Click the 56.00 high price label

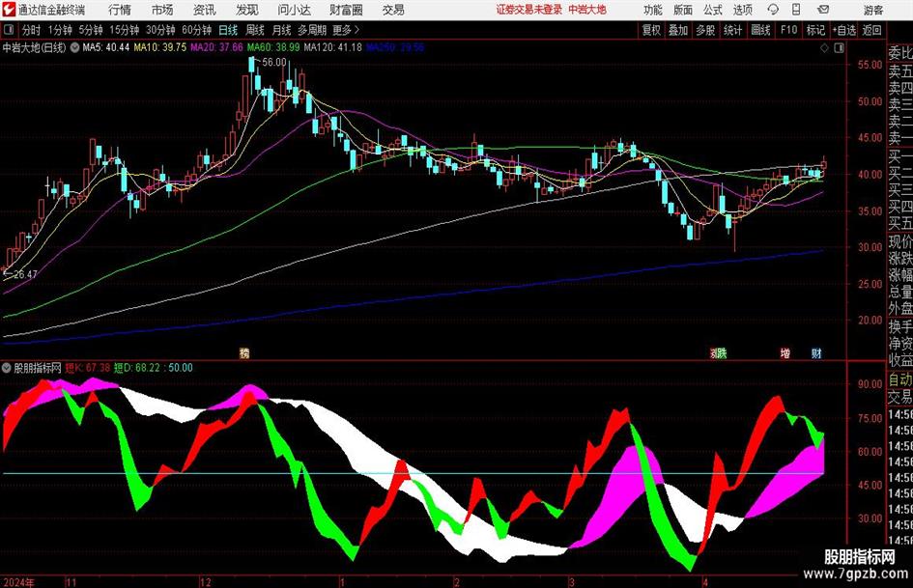point(274,63)
